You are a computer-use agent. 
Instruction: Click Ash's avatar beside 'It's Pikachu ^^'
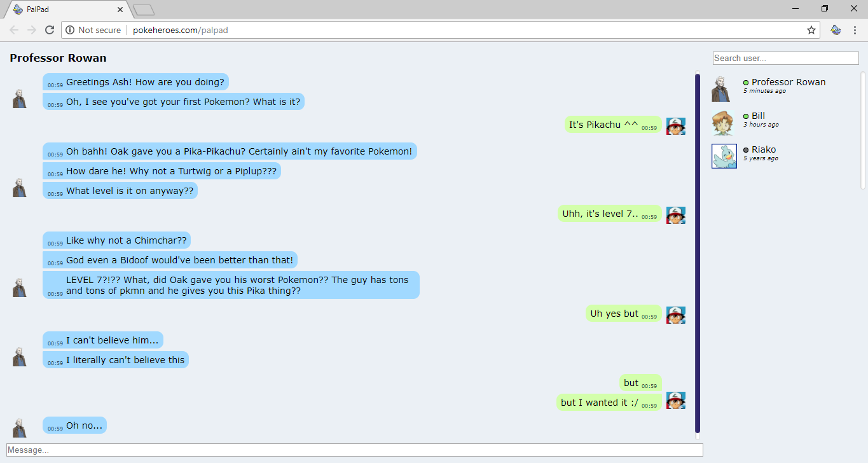pos(675,126)
